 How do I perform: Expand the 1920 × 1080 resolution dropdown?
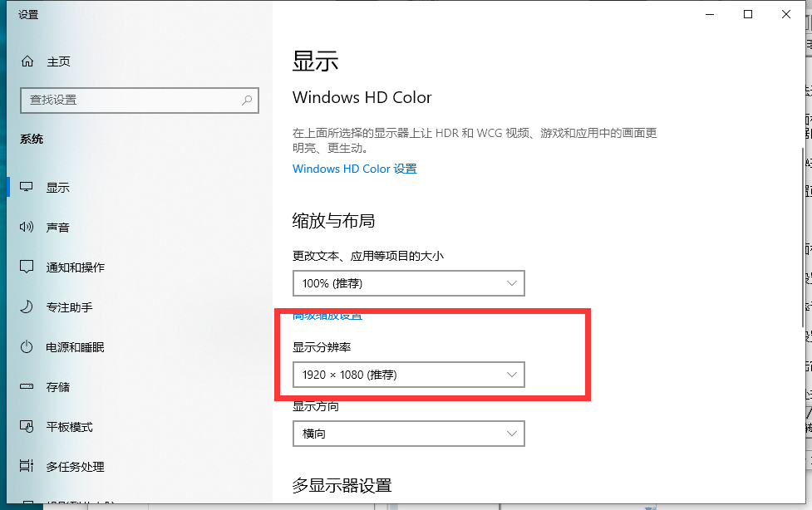[x=408, y=375]
